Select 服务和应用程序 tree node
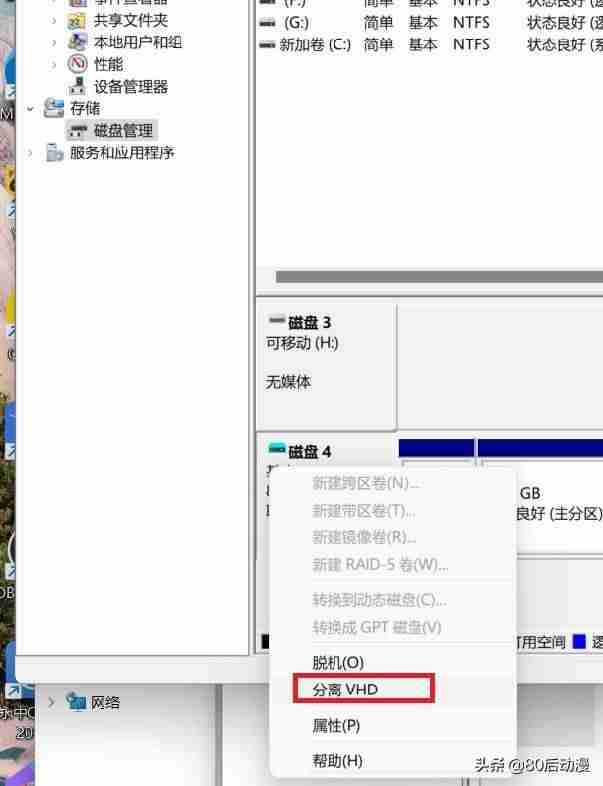 (x=122, y=152)
